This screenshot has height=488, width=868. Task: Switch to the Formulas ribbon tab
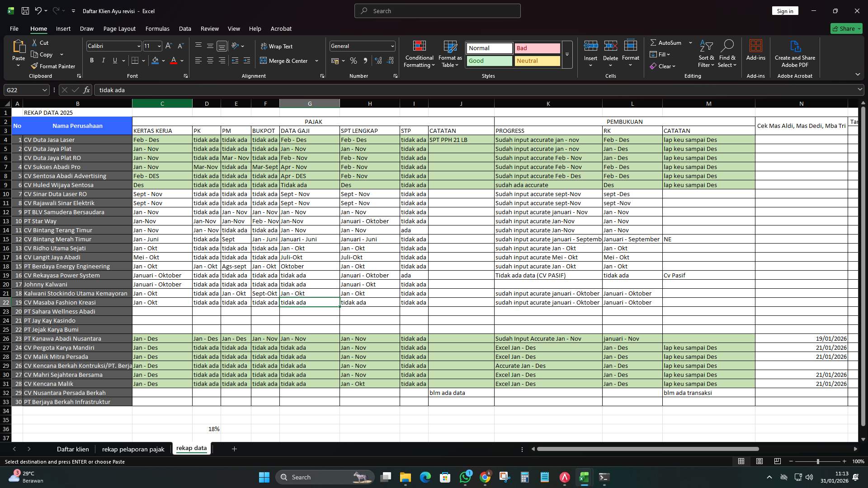[157, 28]
